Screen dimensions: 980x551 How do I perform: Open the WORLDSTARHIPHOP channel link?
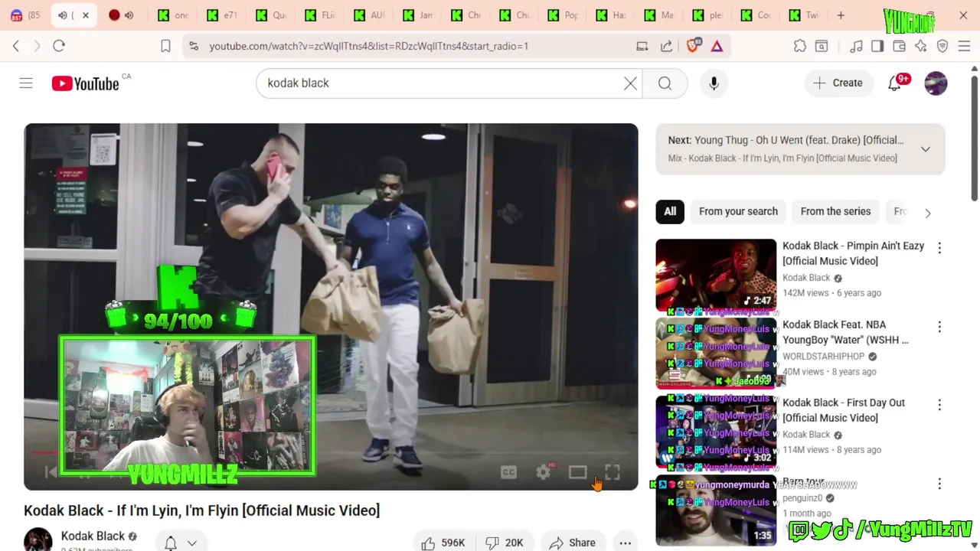pos(823,357)
